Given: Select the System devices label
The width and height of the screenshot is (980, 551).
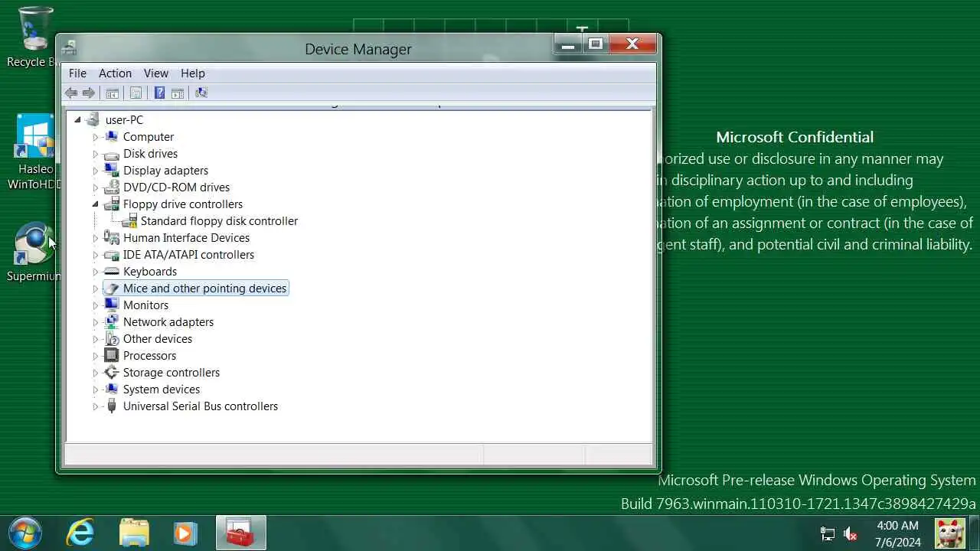Looking at the screenshot, I should [162, 390].
